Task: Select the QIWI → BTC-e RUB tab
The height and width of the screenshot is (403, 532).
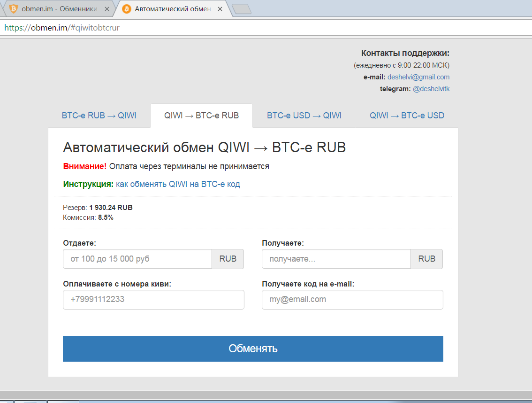Action: tap(201, 116)
